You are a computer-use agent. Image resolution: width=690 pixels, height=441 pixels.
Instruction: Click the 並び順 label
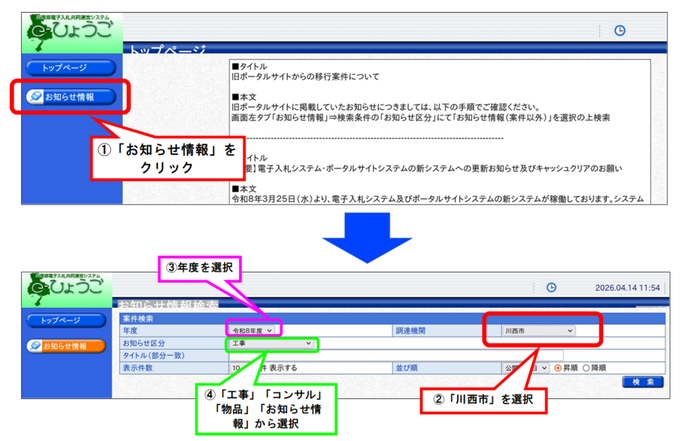pos(406,368)
